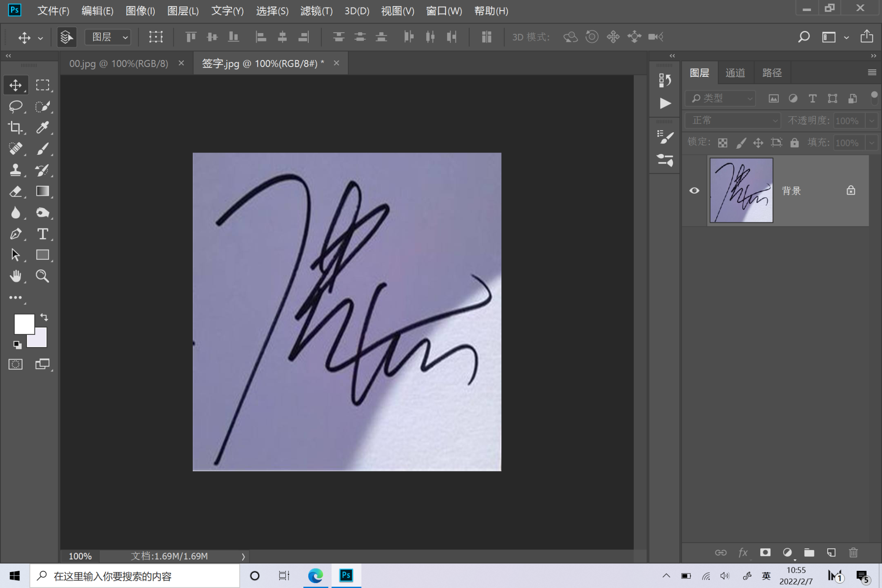Screen dimensions: 882x588
Task: Expand the status bar info arrow
Action: pos(243,556)
